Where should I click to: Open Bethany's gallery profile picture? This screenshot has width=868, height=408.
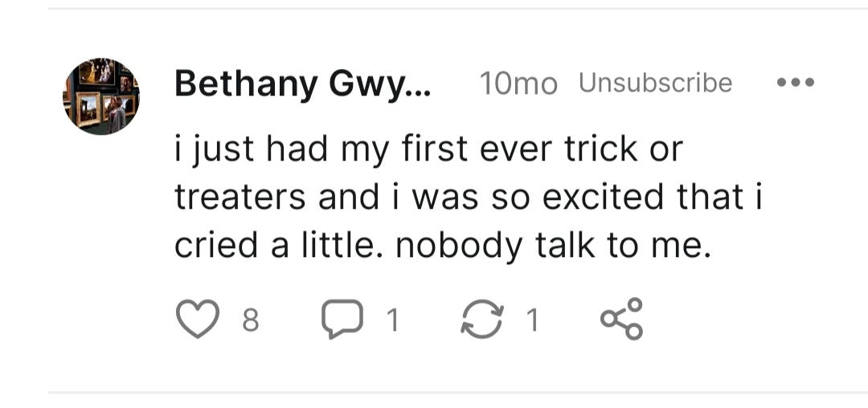click(x=100, y=96)
